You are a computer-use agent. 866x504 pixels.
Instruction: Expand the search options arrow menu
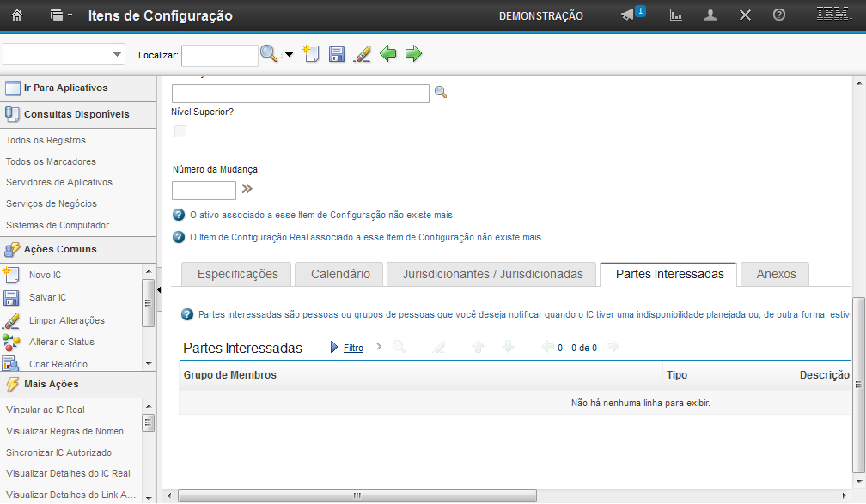point(289,54)
